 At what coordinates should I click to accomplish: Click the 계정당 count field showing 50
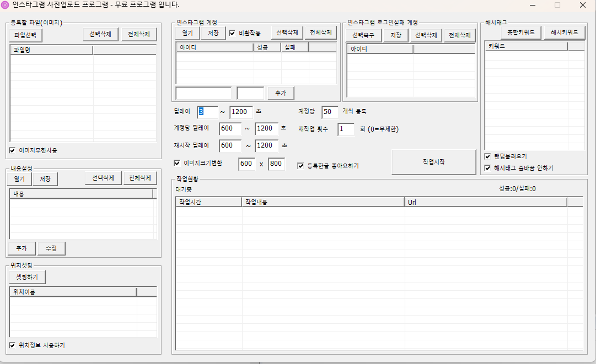click(330, 112)
